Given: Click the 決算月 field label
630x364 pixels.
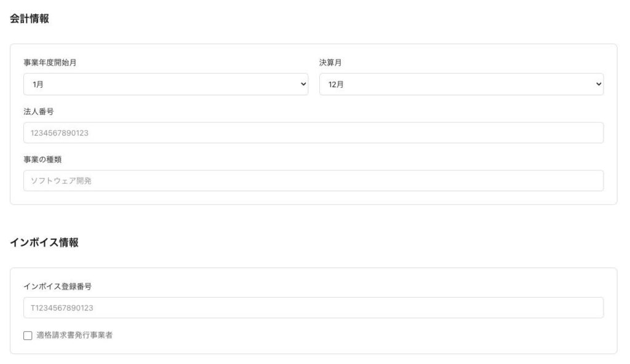Looking at the screenshot, I should click(x=331, y=63).
